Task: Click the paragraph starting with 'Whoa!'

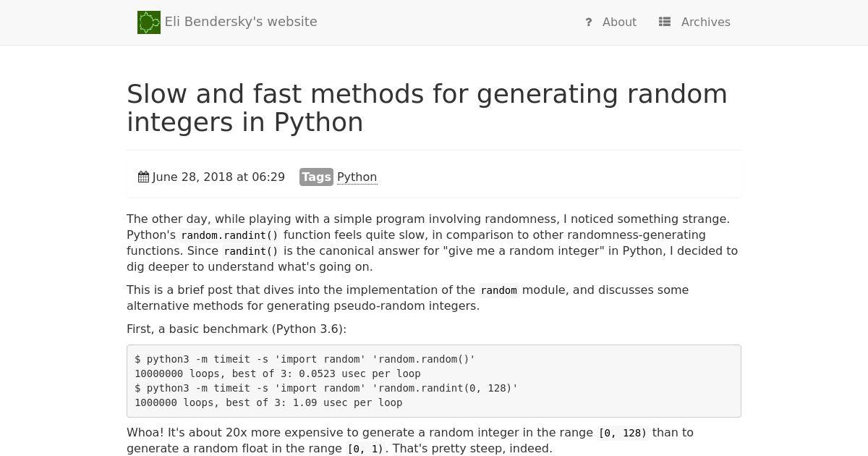Action: (410, 441)
